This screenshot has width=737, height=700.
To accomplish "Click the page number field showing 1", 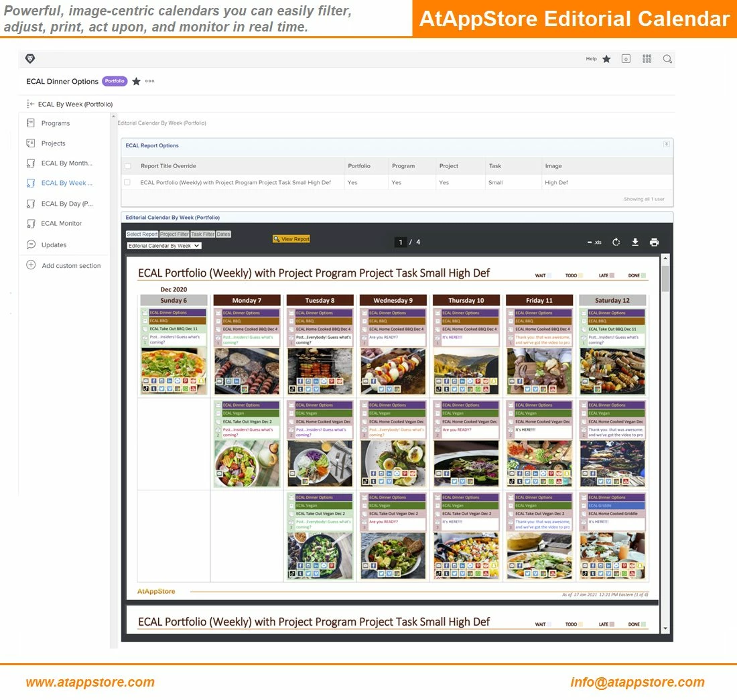I will (401, 242).
